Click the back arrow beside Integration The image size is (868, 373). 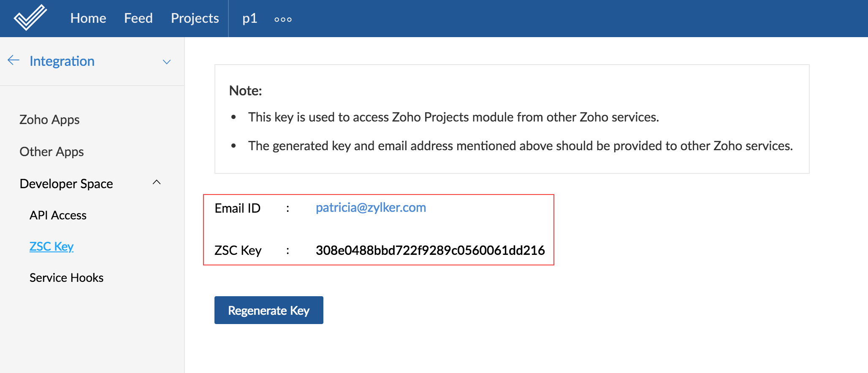14,60
